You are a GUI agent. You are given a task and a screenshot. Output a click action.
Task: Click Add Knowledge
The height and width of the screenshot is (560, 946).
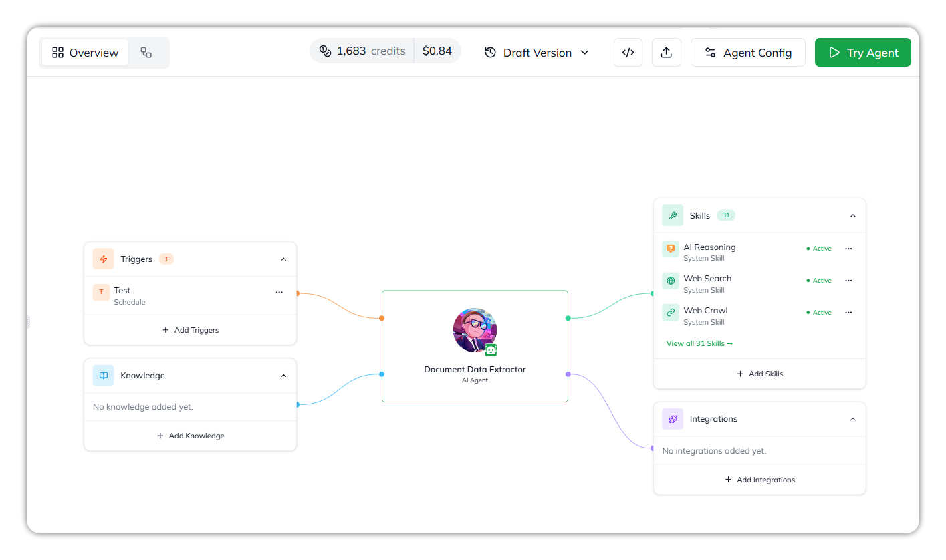tap(190, 436)
